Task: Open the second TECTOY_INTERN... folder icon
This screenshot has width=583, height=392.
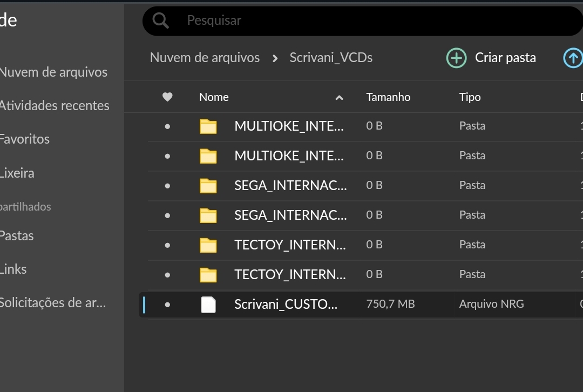Action: pos(208,275)
